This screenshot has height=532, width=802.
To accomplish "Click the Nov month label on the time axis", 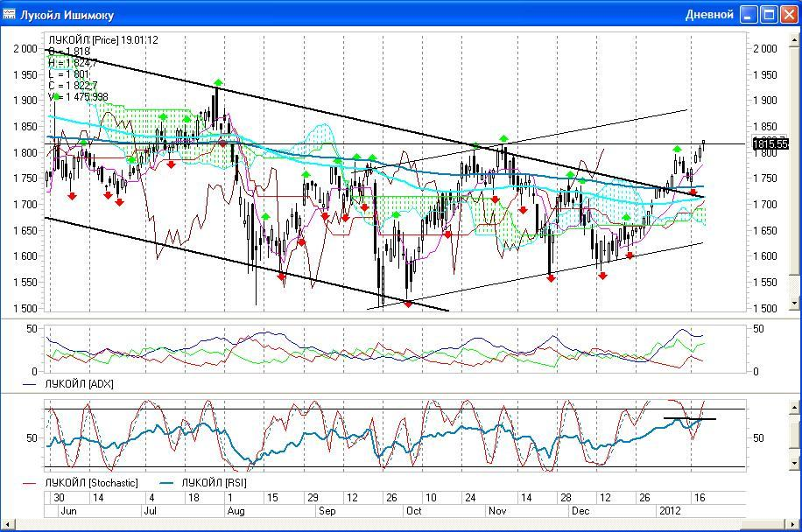I will (497, 510).
